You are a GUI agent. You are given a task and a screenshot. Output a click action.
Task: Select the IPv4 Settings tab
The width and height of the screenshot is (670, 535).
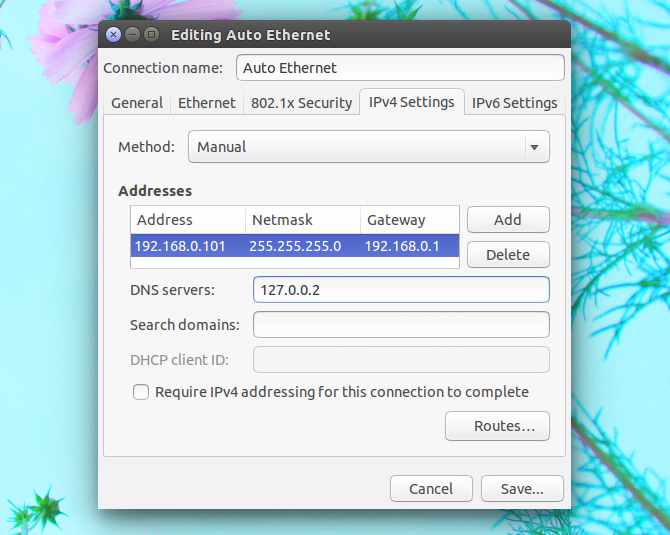pyautogui.click(x=411, y=102)
